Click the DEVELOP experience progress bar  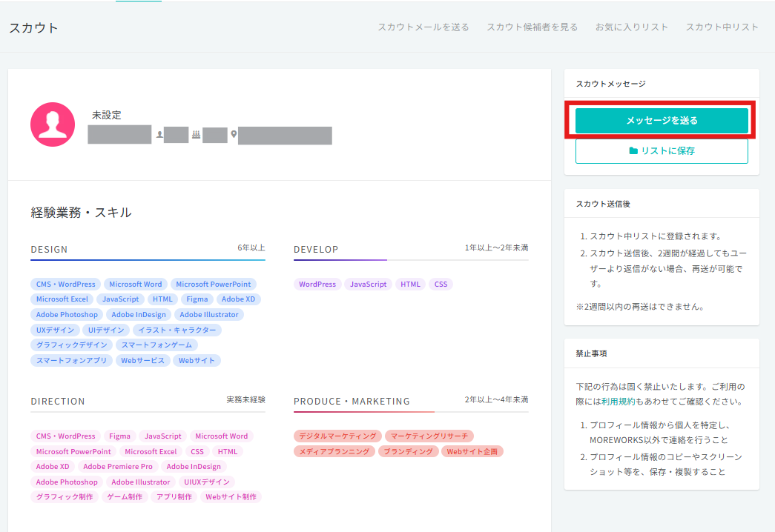point(411,260)
